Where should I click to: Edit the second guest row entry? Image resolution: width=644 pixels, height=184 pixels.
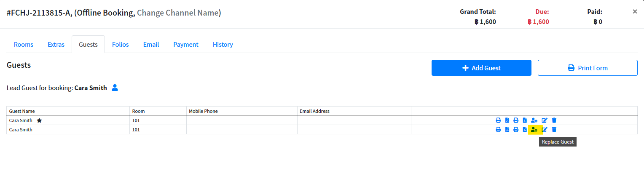pyautogui.click(x=544, y=130)
